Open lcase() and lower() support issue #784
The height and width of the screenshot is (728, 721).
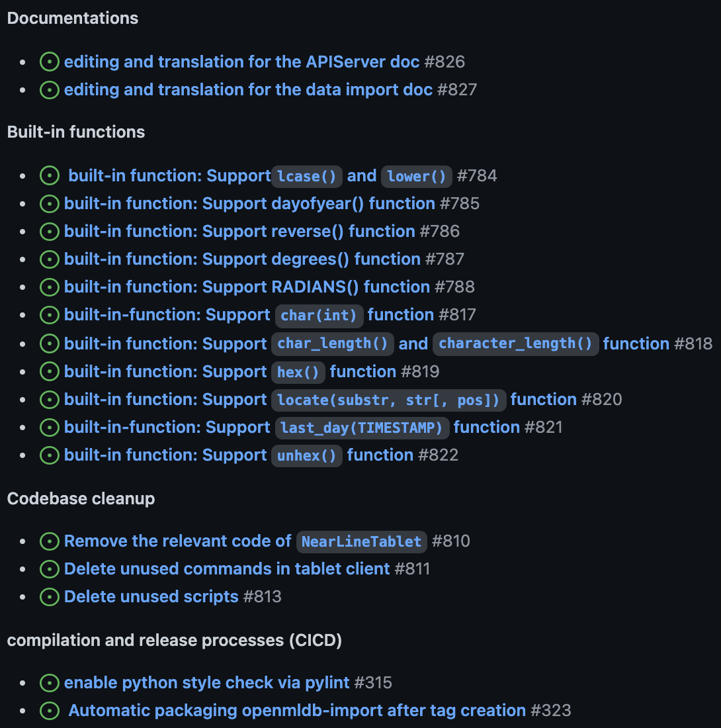point(260,176)
